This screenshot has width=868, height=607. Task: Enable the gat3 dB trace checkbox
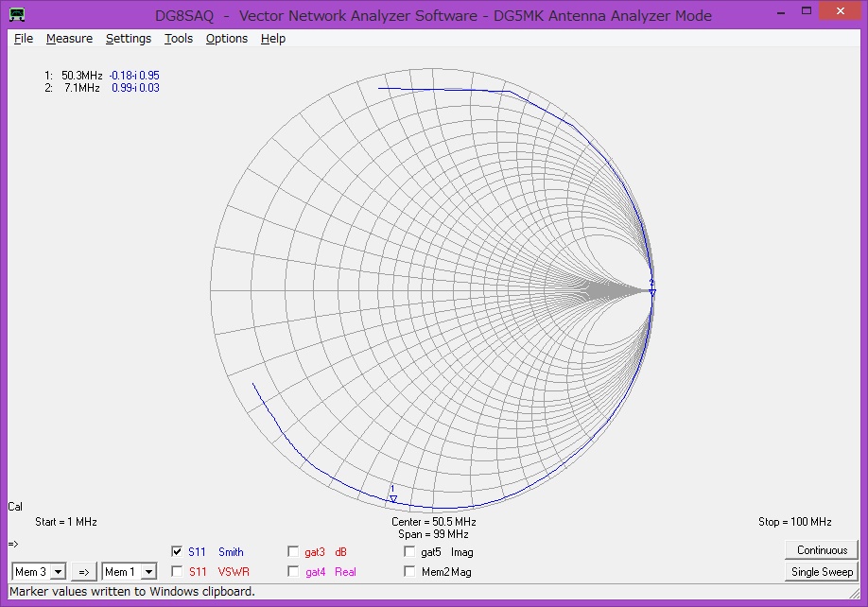[293, 551]
